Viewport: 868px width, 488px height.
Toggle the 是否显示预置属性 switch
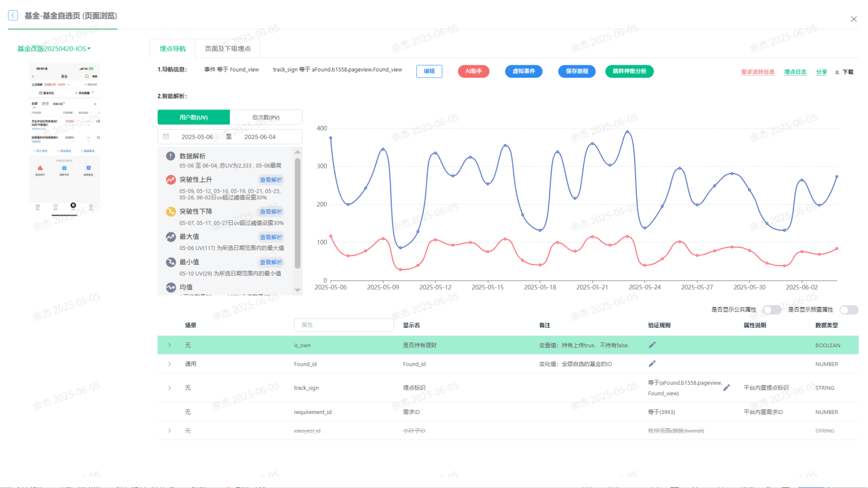848,310
